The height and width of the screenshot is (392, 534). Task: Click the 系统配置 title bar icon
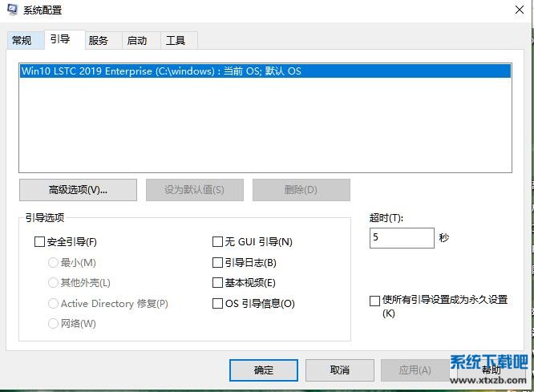coord(13,10)
